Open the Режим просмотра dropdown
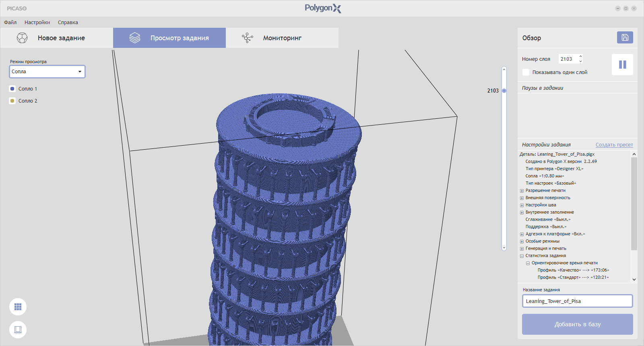Viewport: 644px width, 346px height. (47, 72)
